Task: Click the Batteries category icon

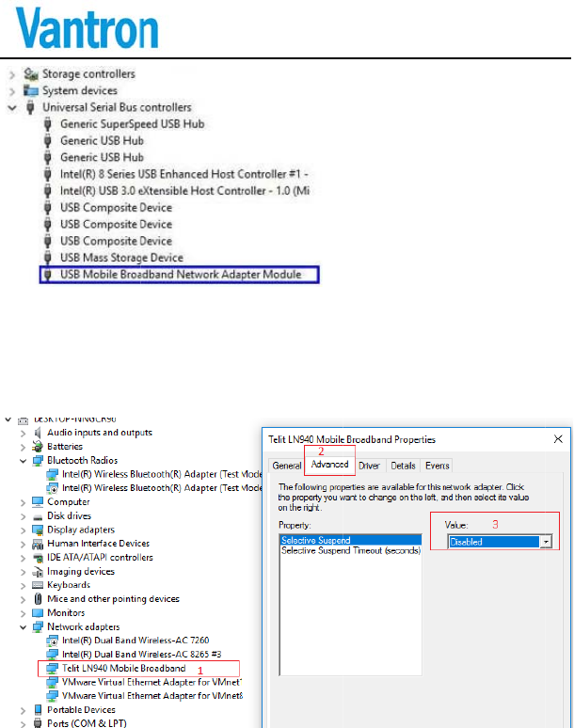Action: pos(38,446)
